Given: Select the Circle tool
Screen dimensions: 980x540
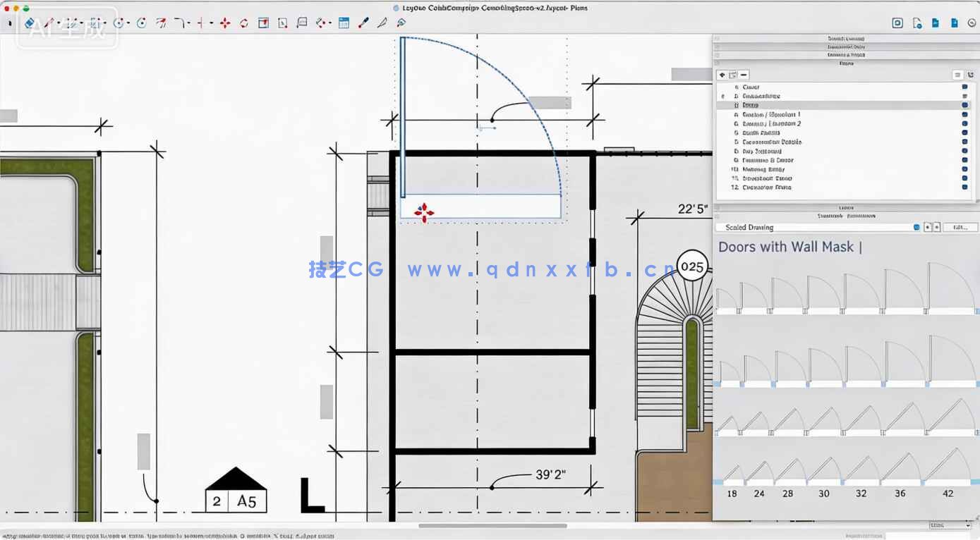Looking at the screenshot, I should (141, 22).
